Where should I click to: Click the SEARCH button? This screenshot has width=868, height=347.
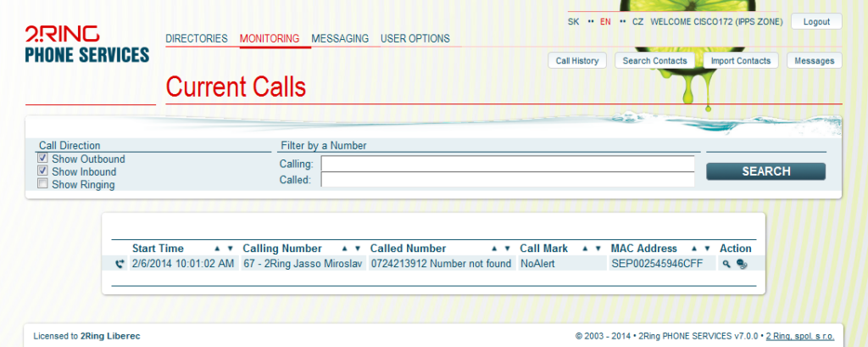(x=765, y=171)
